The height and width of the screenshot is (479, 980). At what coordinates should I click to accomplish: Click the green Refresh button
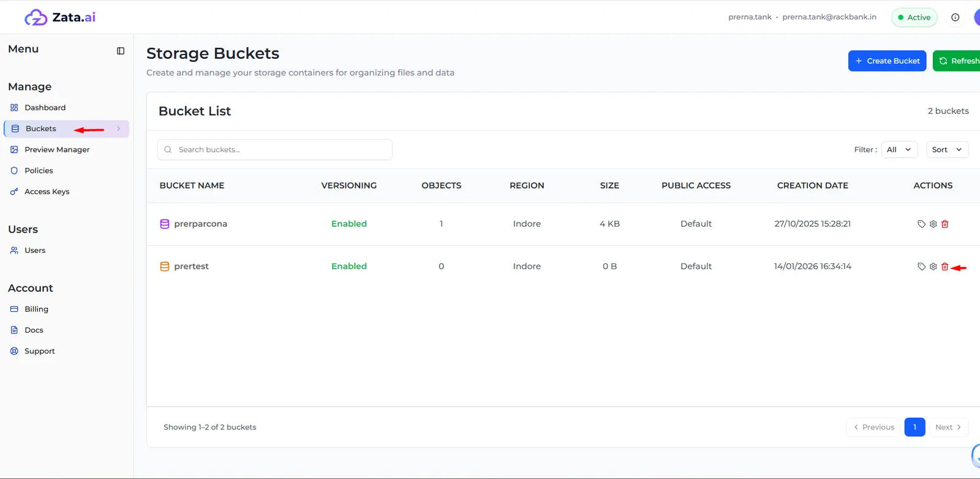point(957,61)
